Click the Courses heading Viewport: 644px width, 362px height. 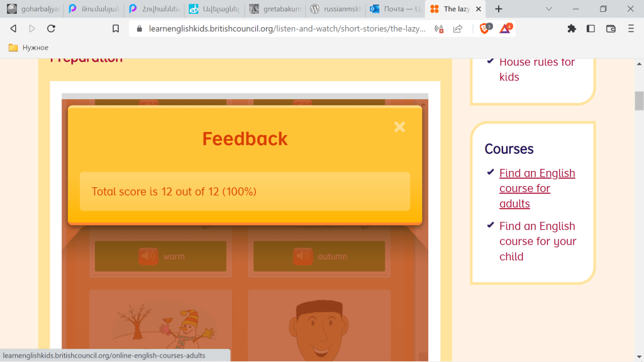(509, 149)
